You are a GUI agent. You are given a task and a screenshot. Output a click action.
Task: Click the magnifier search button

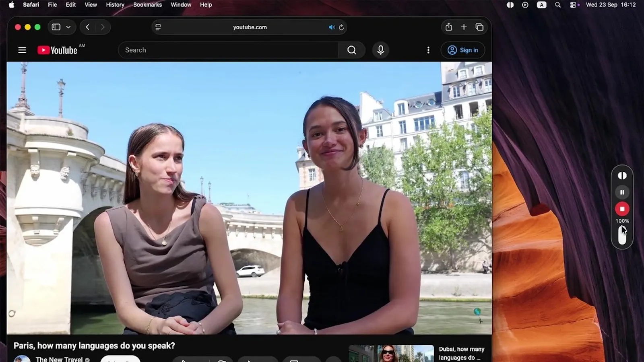[352, 50]
